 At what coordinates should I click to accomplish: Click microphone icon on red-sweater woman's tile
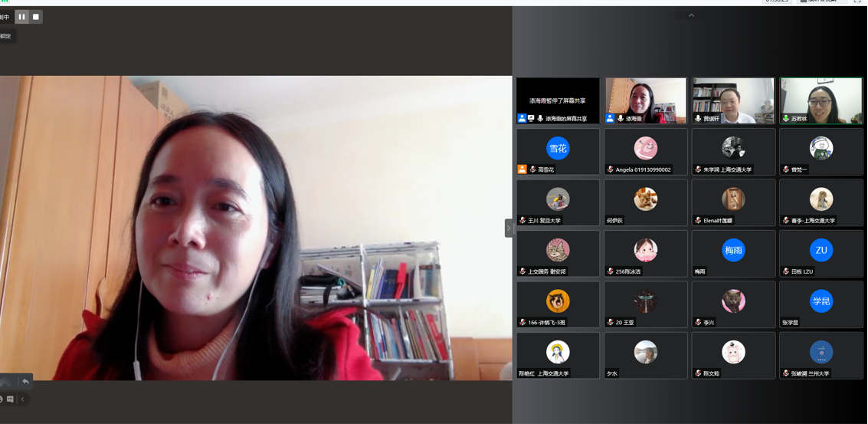click(621, 118)
